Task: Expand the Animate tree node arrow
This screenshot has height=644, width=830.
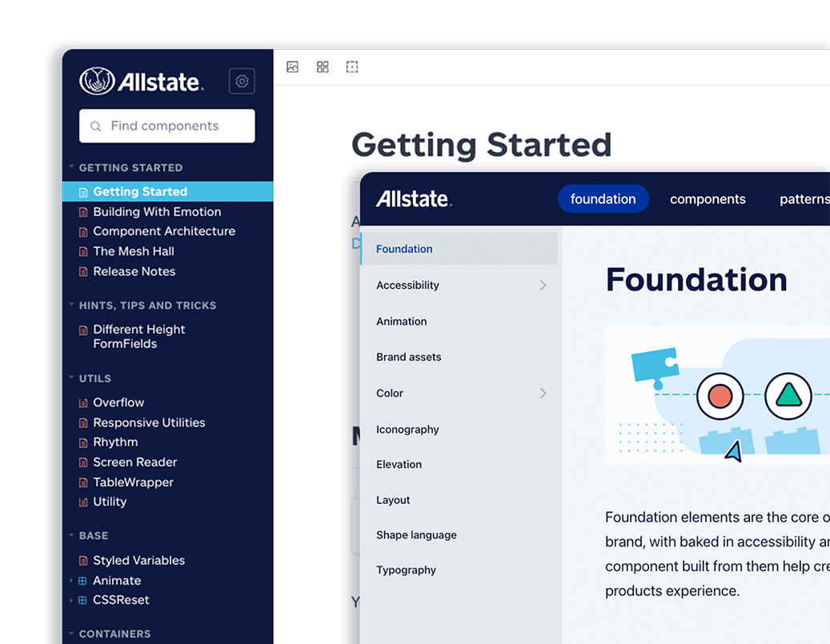Action: coord(71,581)
